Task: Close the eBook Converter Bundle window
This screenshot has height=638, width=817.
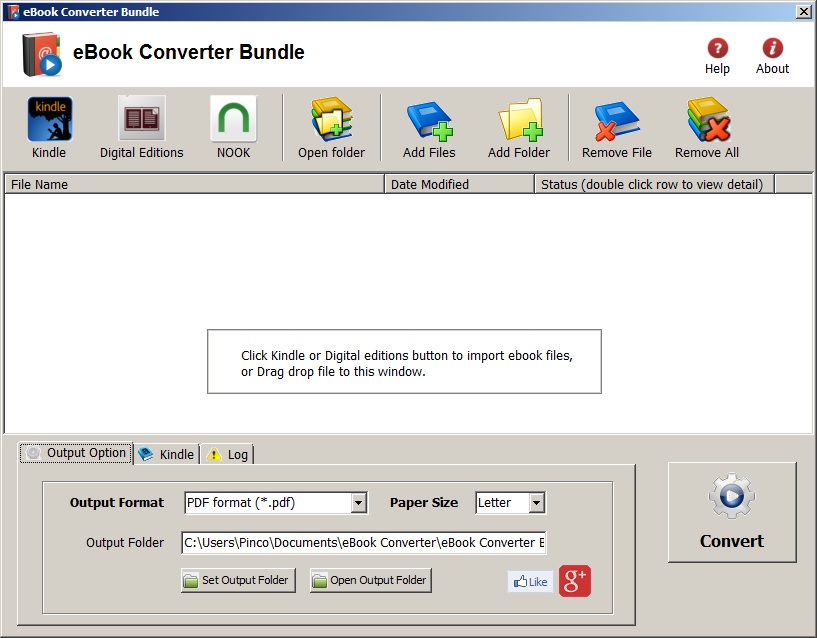Action: [x=803, y=11]
